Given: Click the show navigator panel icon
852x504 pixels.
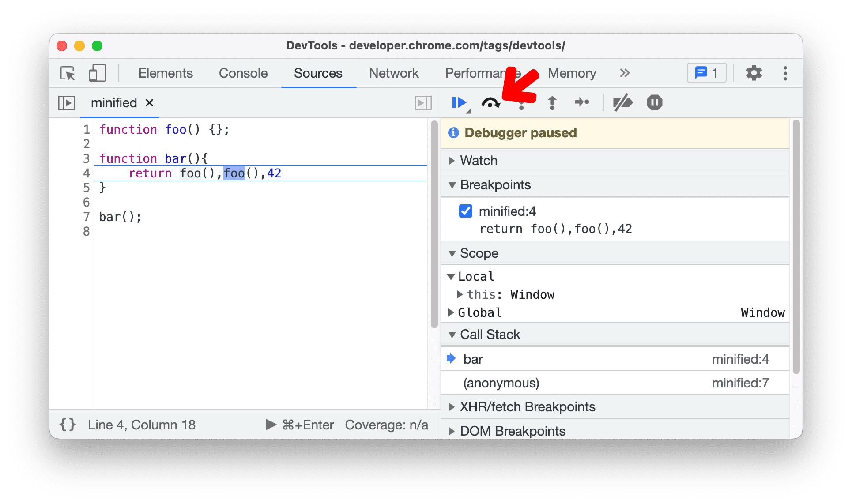Looking at the screenshot, I should pos(67,102).
